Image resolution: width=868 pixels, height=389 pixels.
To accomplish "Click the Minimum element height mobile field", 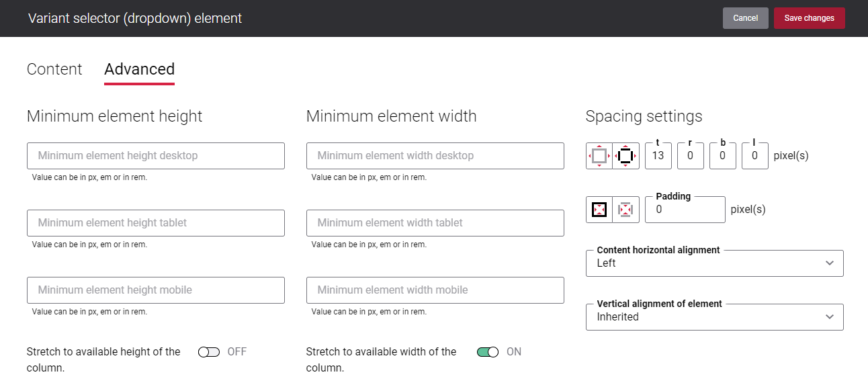I will coord(156,290).
